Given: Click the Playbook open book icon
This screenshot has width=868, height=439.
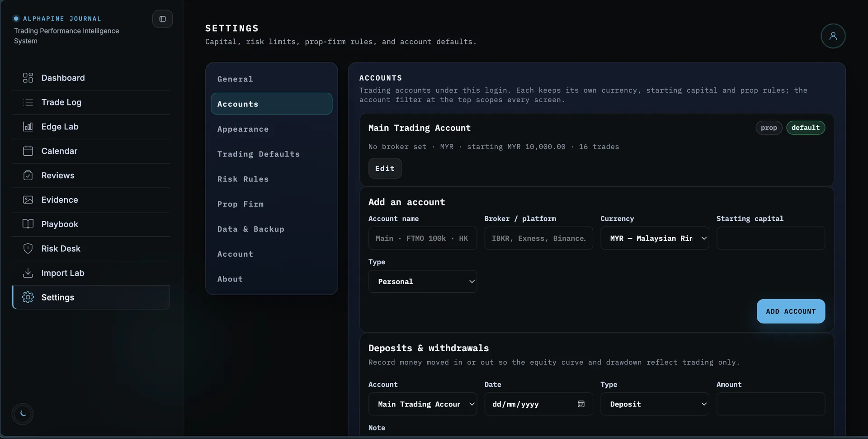Looking at the screenshot, I should (x=28, y=224).
